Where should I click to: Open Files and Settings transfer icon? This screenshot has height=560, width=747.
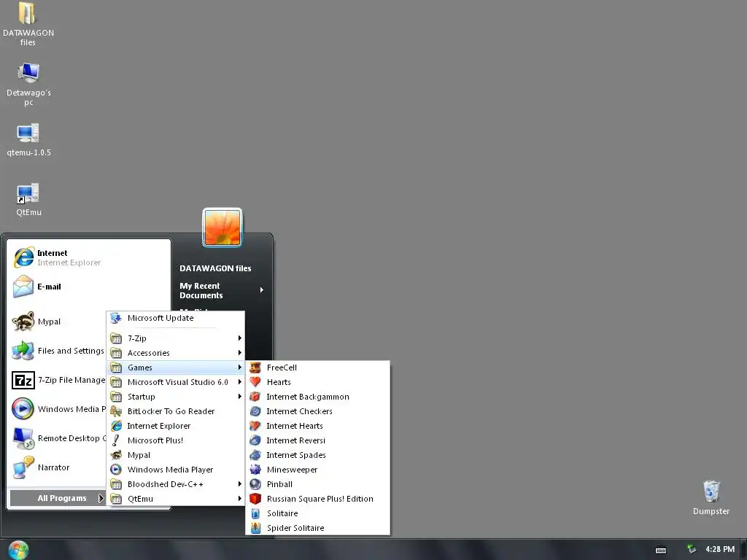[23, 351]
